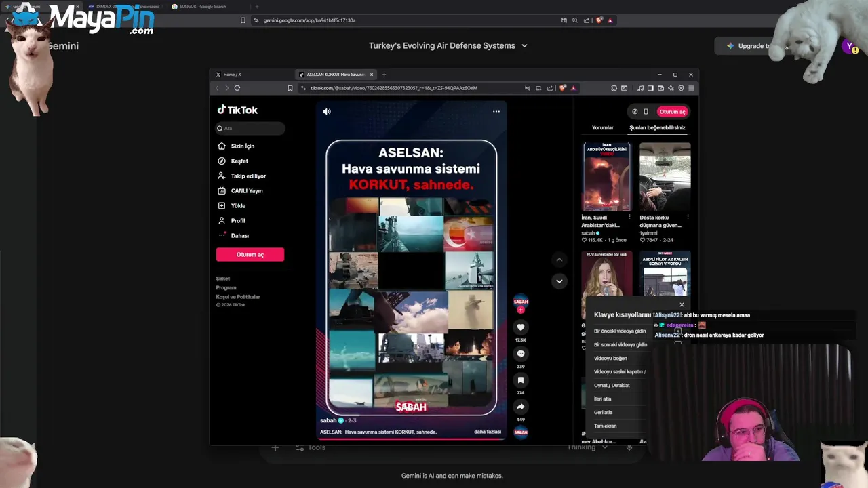Open Yükle upload page
Screen dimensions: 868x488
[232, 206]
